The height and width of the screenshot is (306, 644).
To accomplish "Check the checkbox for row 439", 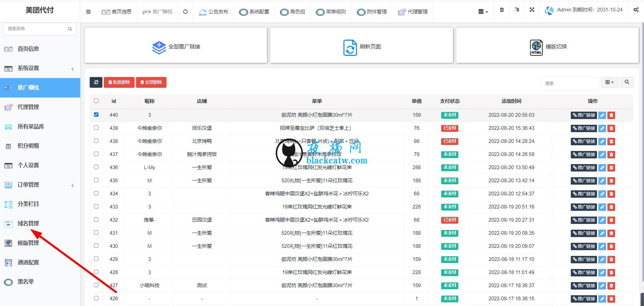I will click(x=96, y=128).
